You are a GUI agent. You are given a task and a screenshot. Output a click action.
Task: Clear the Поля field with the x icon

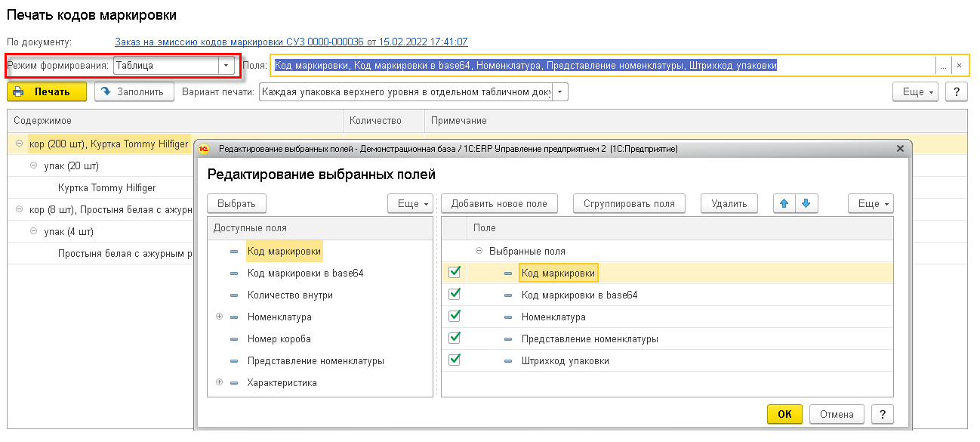[x=959, y=66]
